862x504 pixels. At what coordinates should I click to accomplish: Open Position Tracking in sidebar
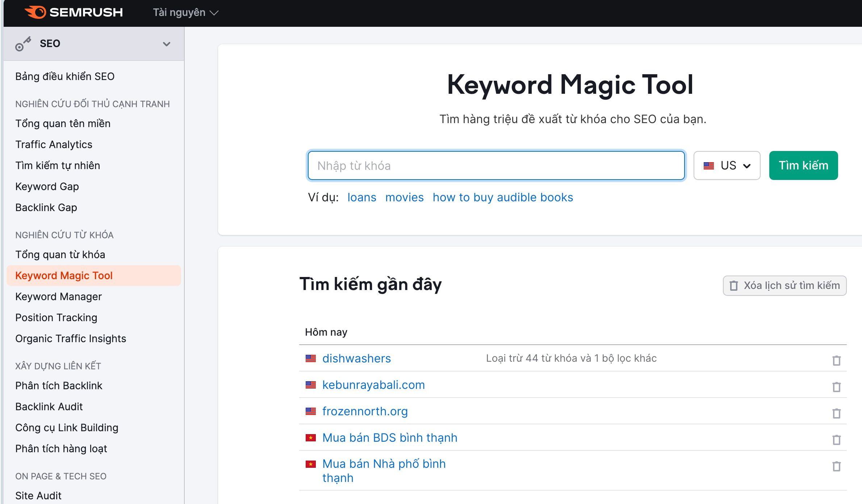(x=56, y=318)
